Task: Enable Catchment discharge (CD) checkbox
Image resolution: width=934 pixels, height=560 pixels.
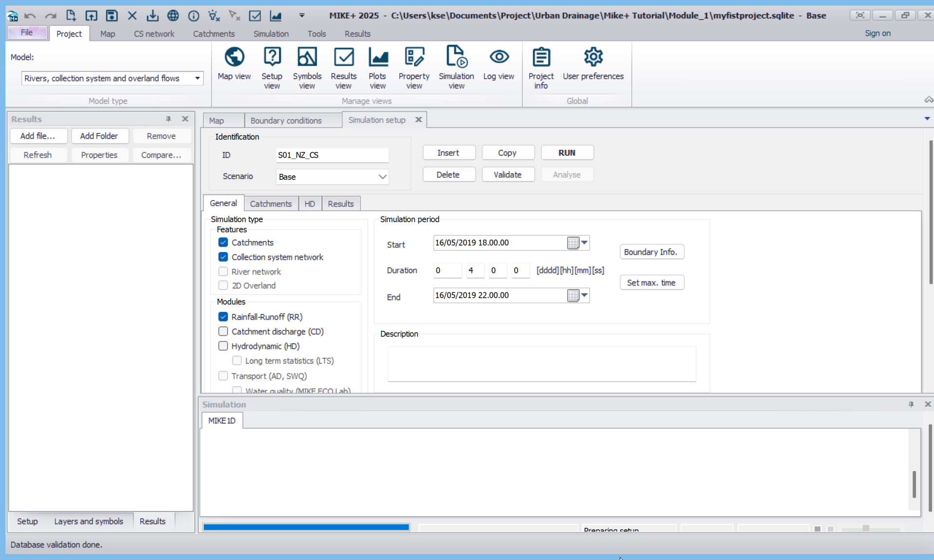Action: pos(223,331)
